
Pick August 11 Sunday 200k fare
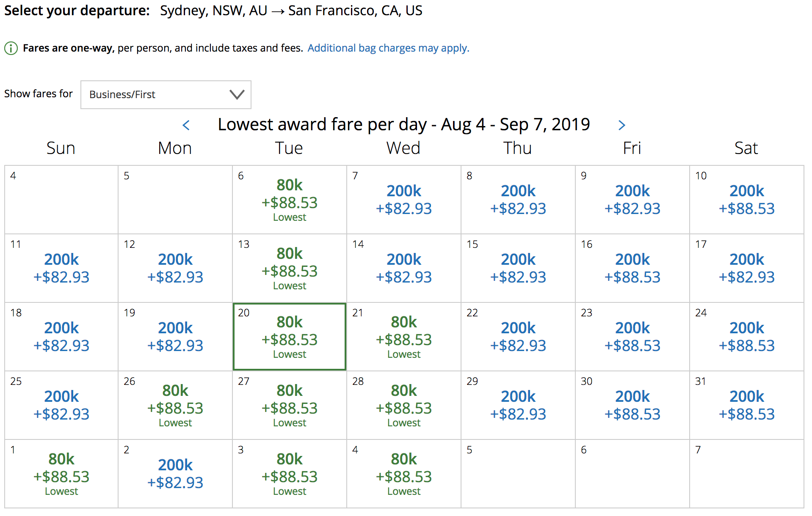click(x=61, y=268)
